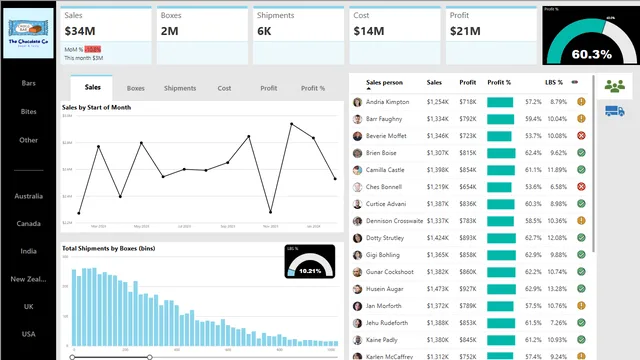
Task: Click Brien Boise's profit percent bar
Action: 501,153
